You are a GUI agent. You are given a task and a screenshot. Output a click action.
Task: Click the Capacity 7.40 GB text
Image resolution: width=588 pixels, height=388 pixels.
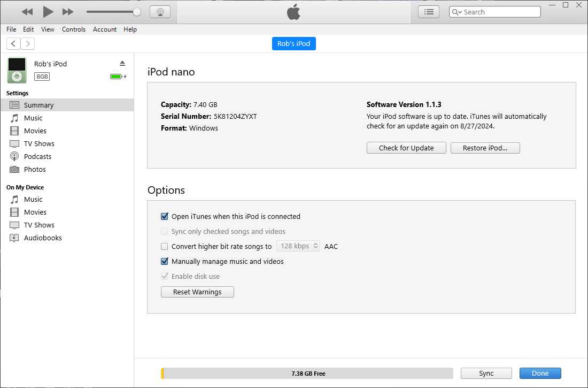tap(189, 105)
